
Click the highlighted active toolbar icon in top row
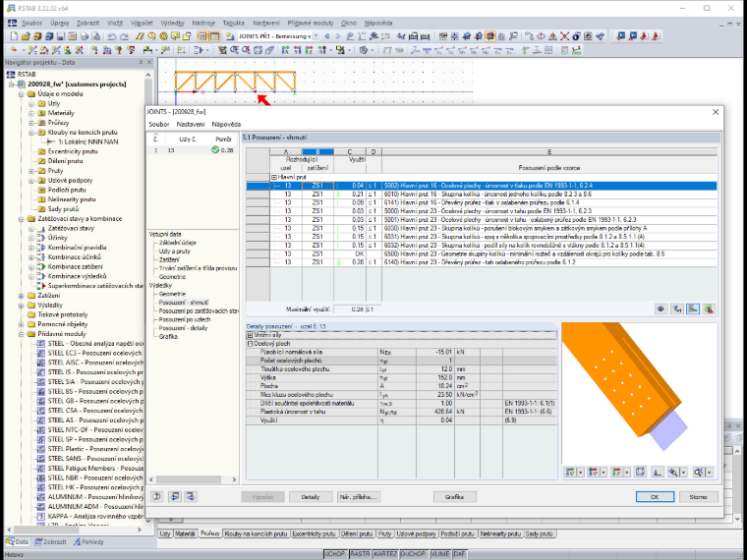pyautogui.click(x=489, y=36)
